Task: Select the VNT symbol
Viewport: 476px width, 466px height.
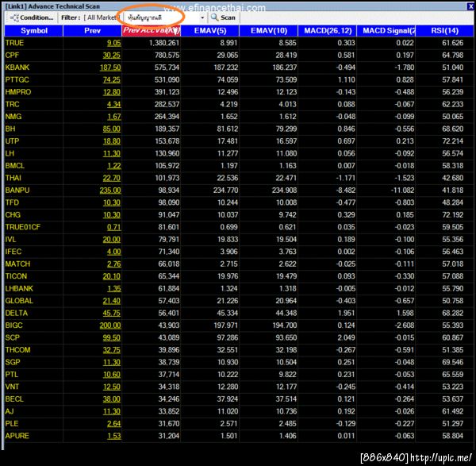Action: click(x=12, y=387)
